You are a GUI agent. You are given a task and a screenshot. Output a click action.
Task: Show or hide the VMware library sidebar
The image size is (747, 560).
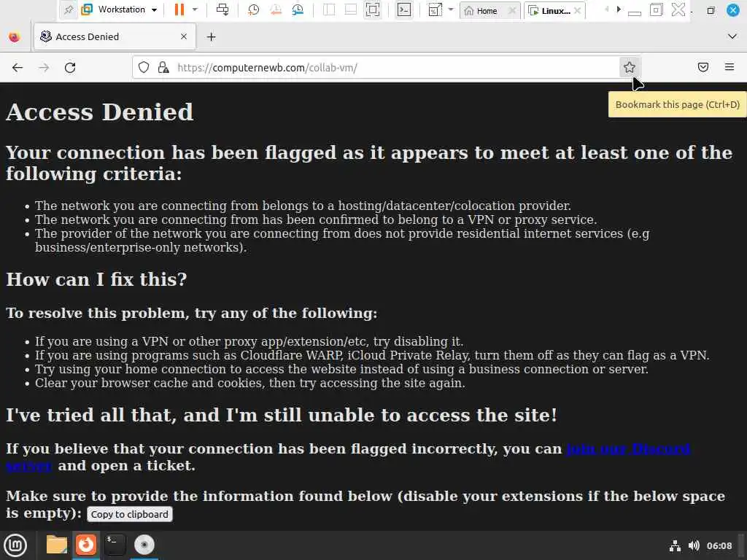coord(329,9)
